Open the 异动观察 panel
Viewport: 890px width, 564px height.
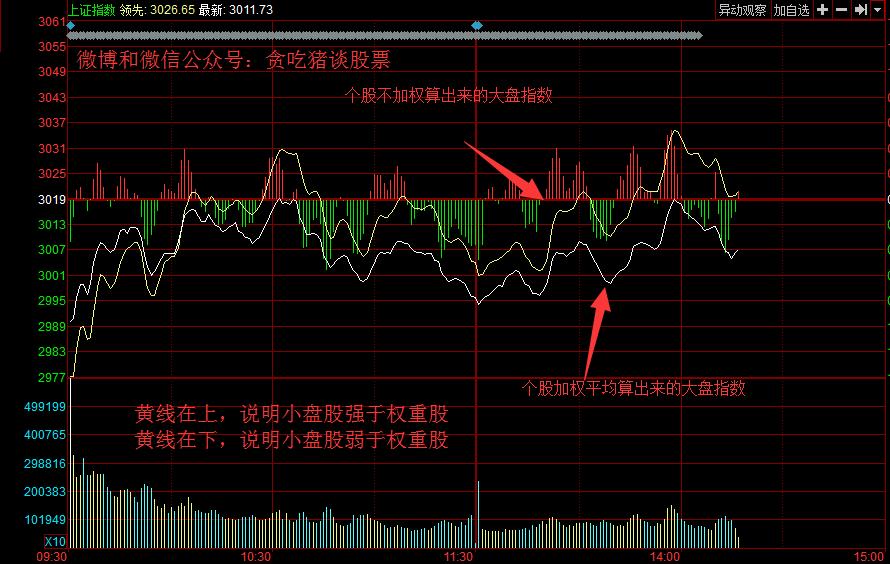coord(742,10)
